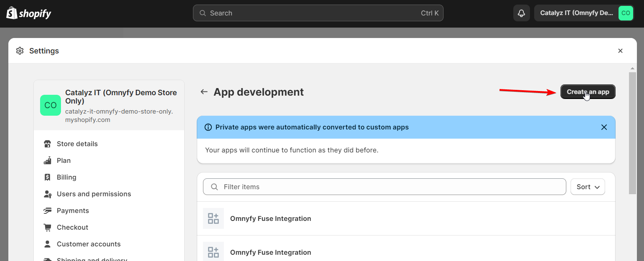This screenshot has height=261, width=644.
Task: Click the second Omnyfy Fuse Integration app icon
Action: 213,251
